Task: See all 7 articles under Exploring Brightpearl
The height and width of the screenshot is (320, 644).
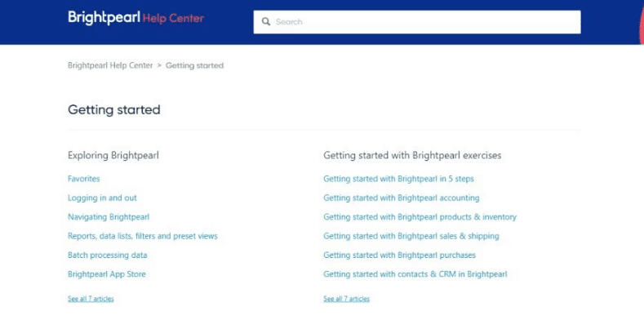Action: click(91, 299)
